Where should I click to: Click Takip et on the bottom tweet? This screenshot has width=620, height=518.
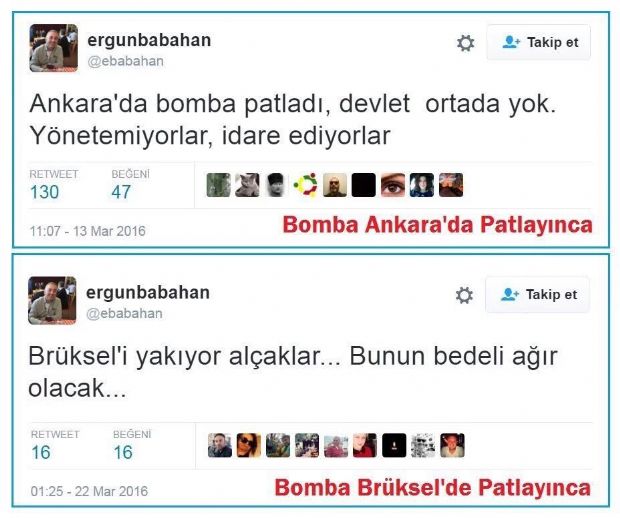click(x=537, y=295)
